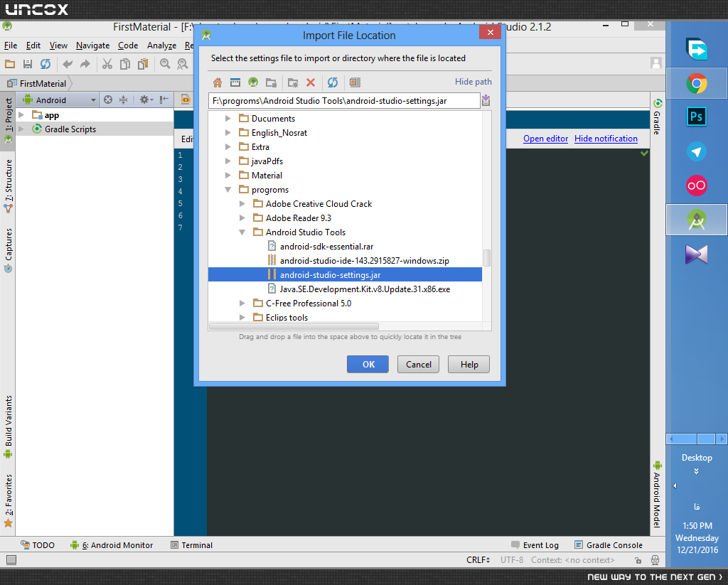Click the file tree horizontal scrollbar

(x=294, y=326)
